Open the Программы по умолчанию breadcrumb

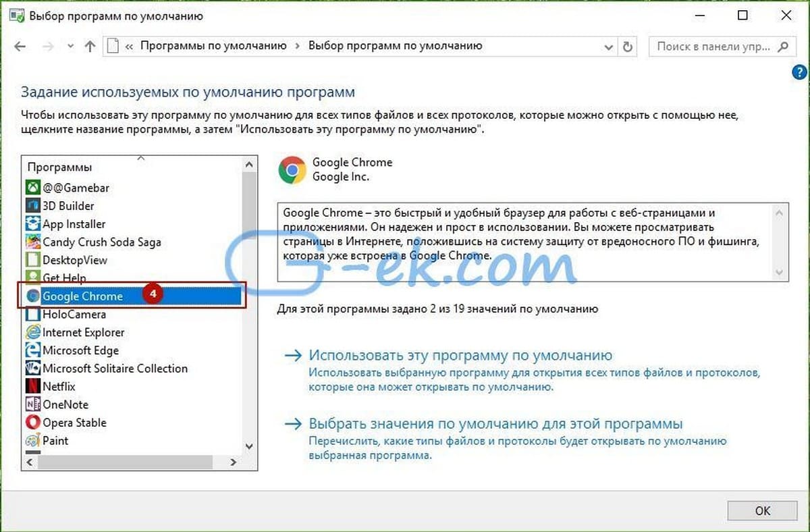pos(213,47)
